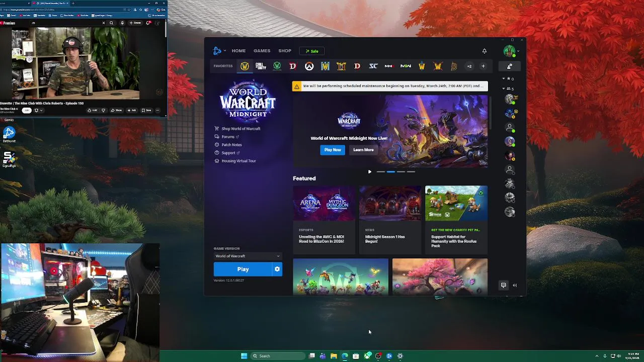Open YouTube voice search microphone

pyautogui.click(x=122, y=23)
